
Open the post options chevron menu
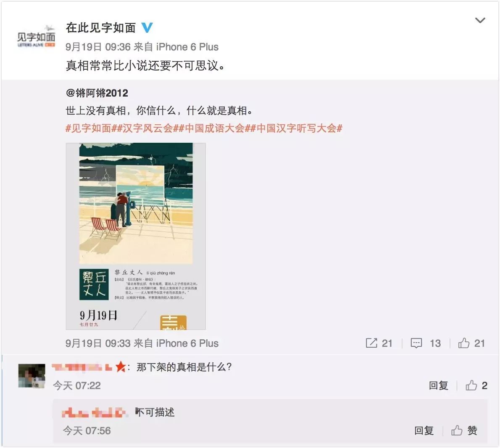click(480, 21)
